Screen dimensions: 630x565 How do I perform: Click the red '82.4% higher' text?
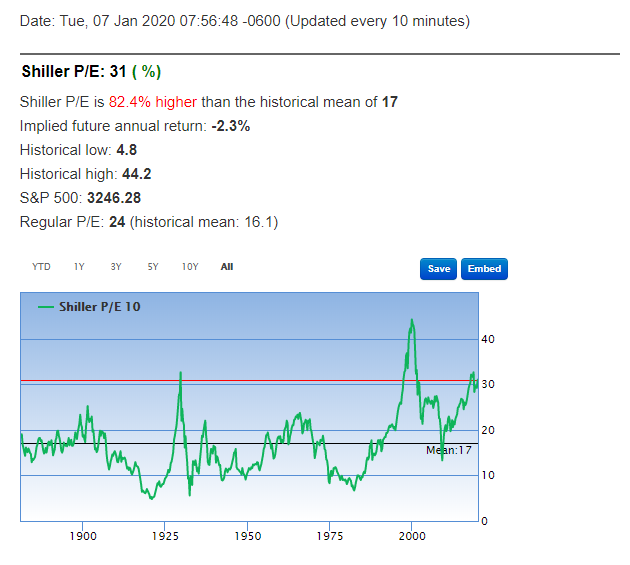coord(153,102)
